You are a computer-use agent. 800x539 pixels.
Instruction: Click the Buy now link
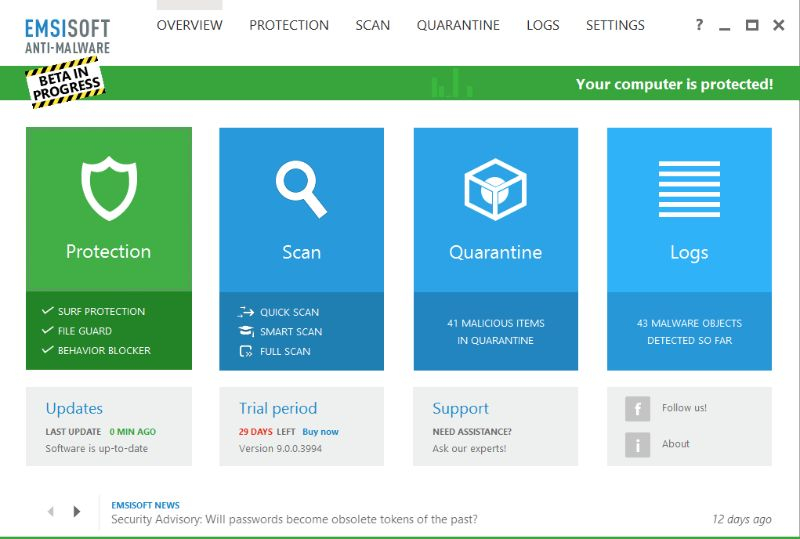pyautogui.click(x=320, y=432)
